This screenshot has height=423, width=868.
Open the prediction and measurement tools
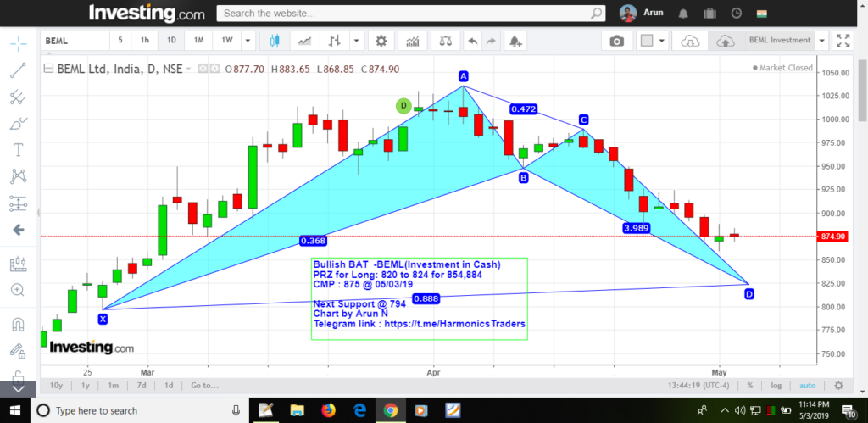point(19,203)
